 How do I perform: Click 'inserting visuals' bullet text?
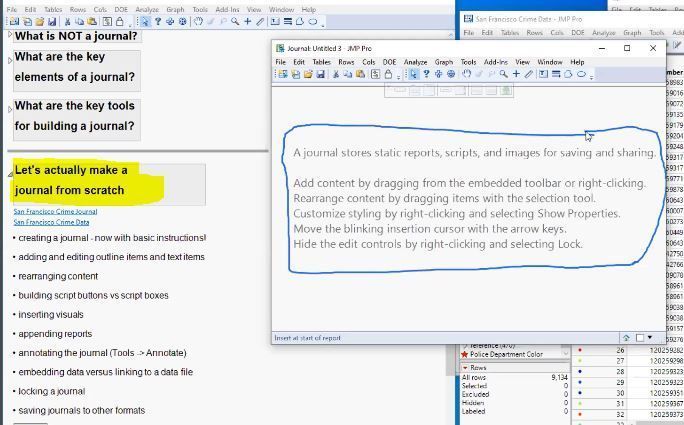coord(51,315)
